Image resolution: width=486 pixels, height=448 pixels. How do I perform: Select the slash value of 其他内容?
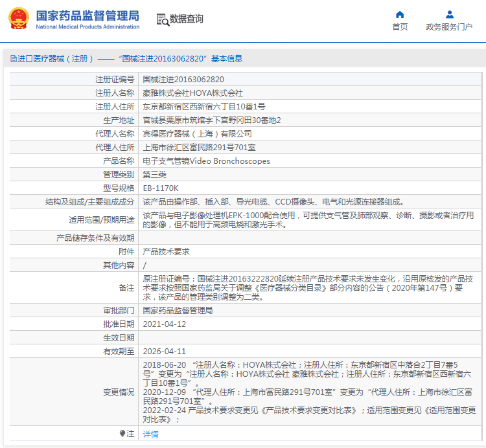(145, 265)
